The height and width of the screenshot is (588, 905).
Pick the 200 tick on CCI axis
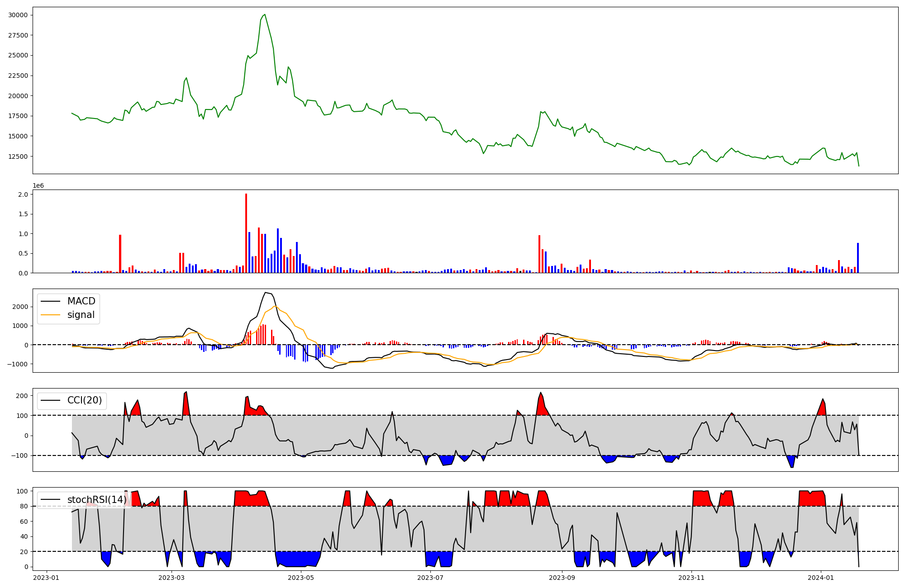pos(22,396)
